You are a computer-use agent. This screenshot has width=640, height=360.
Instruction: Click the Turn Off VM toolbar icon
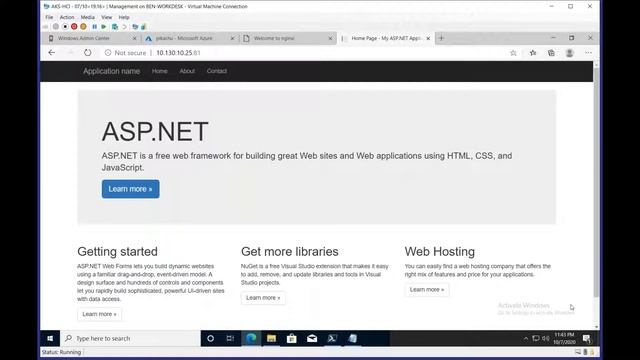click(x=65, y=27)
